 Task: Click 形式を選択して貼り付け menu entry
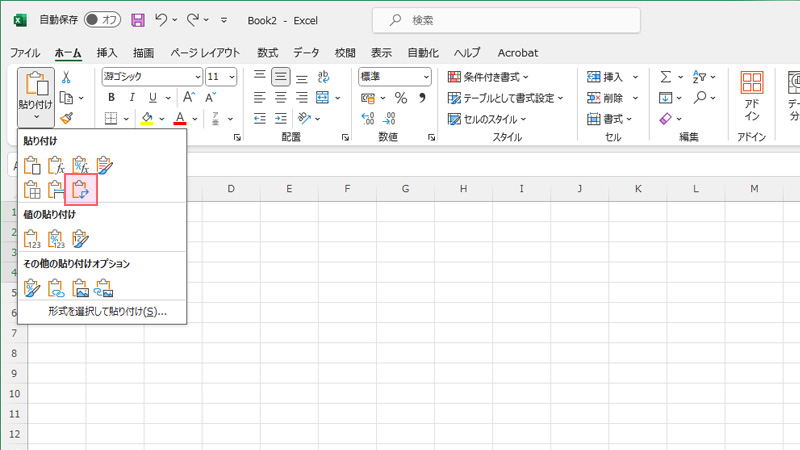point(107,312)
